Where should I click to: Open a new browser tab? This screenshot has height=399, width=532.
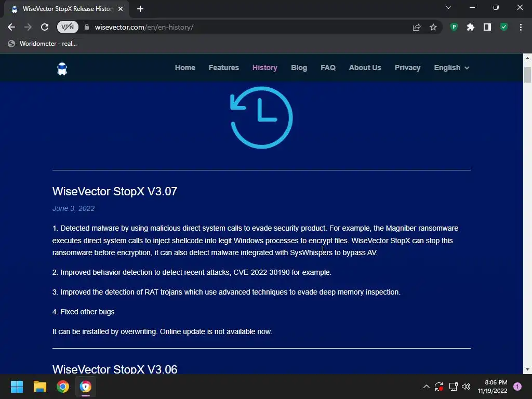coord(140,9)
